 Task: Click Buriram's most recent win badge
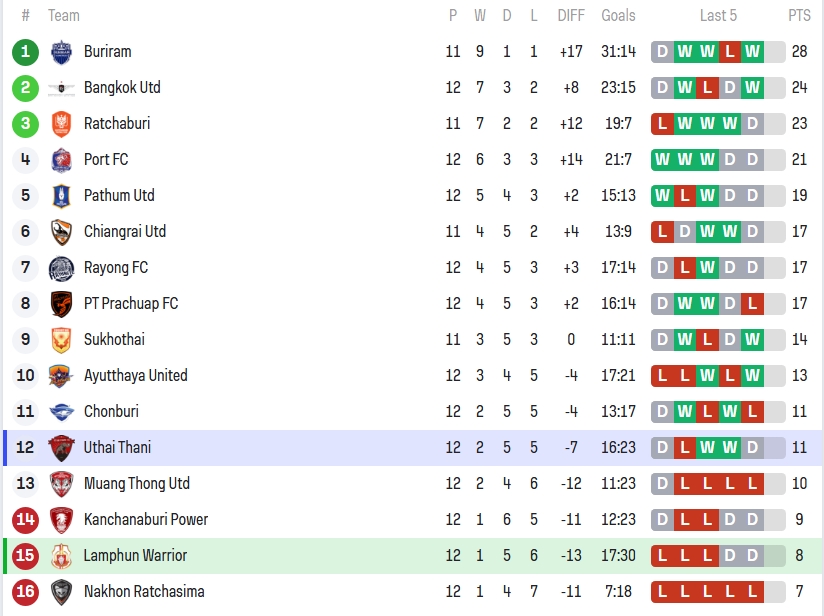753,52
